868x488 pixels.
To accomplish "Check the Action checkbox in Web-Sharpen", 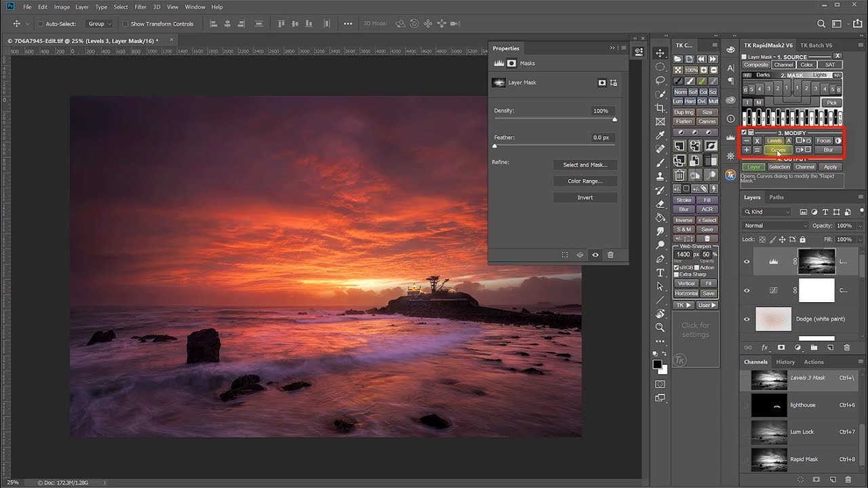I will (x=697, y=268).
